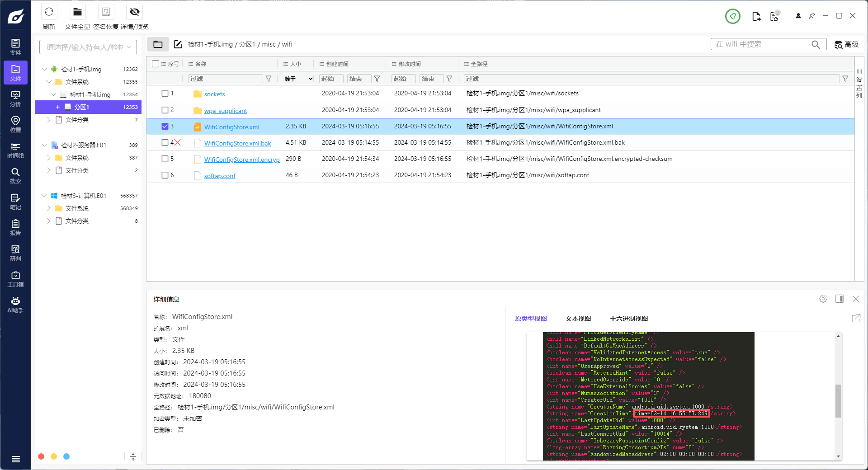This screenshot has height=470, width=868.
Task: Click the pin window icon
Action: [812, 16]
